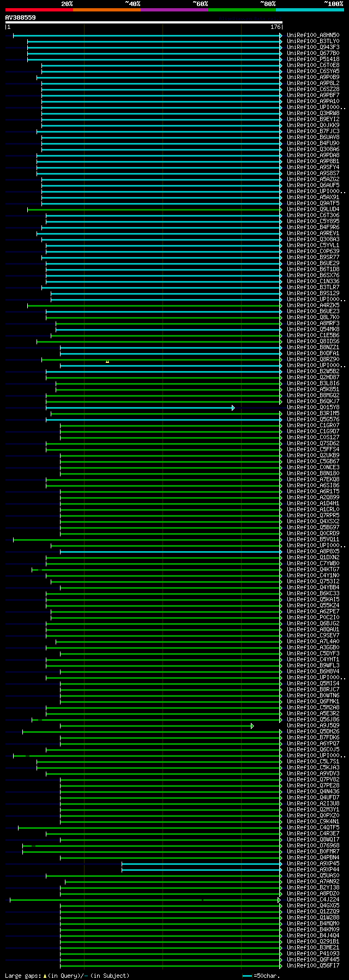Select hit label UniRef100_Q8RZ90
Viewport: 349px width, 980px height.
point(313,360)
